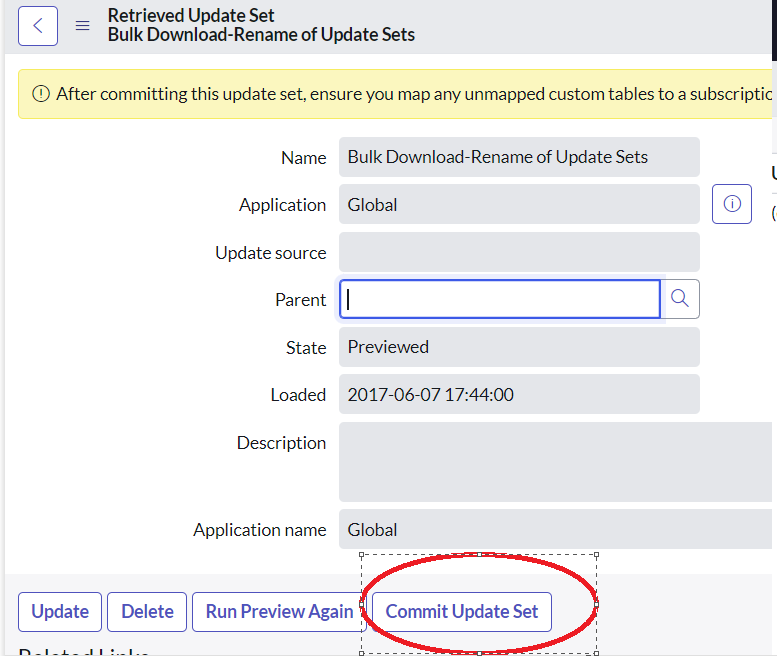
Task: Click the warning icon in yellow banner
Action: 41,94
